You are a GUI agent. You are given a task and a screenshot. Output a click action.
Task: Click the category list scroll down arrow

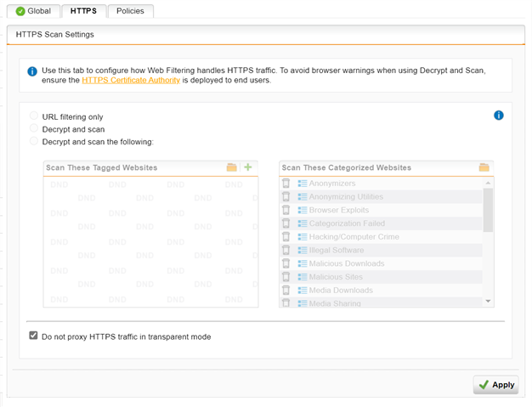[x=488, y=301]
